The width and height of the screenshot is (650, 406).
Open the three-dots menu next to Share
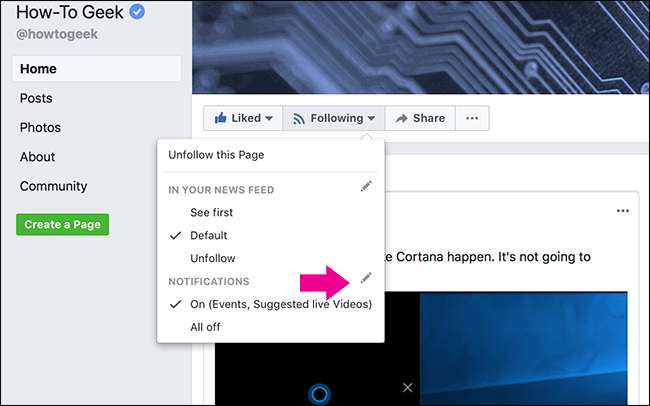[x=472, y=118]
